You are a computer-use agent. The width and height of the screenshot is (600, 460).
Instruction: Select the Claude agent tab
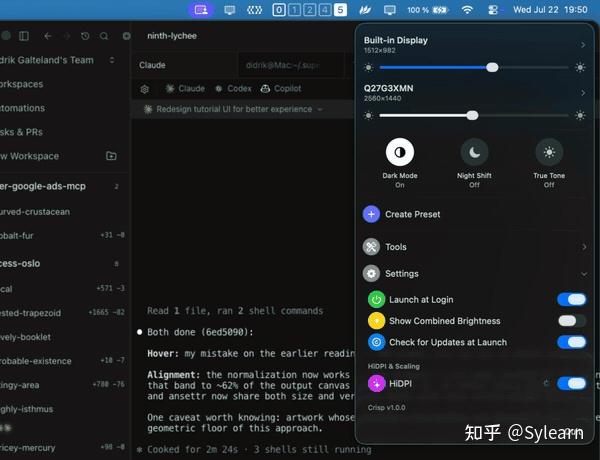point(185,89)
